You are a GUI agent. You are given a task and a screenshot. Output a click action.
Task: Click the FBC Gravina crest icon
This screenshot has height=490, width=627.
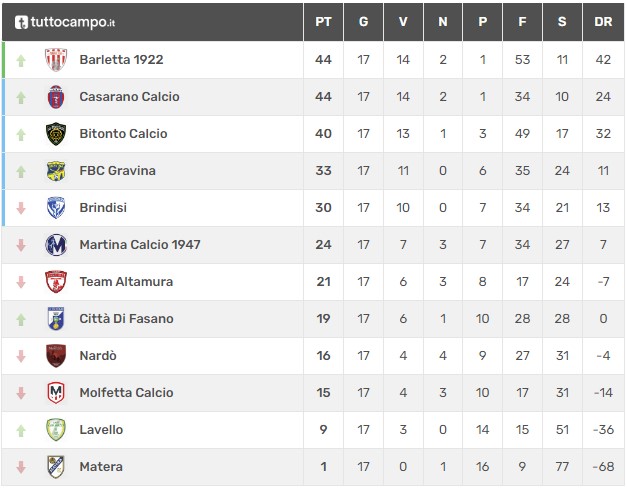56,171
